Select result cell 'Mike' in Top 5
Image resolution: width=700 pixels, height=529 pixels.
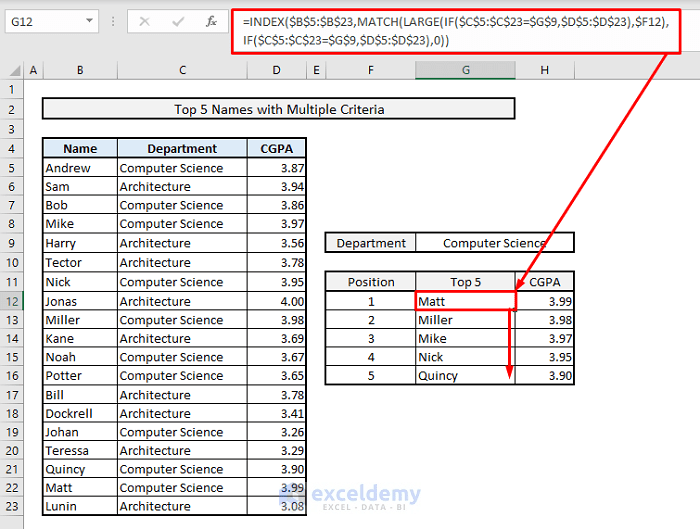(x=466, y=338)
